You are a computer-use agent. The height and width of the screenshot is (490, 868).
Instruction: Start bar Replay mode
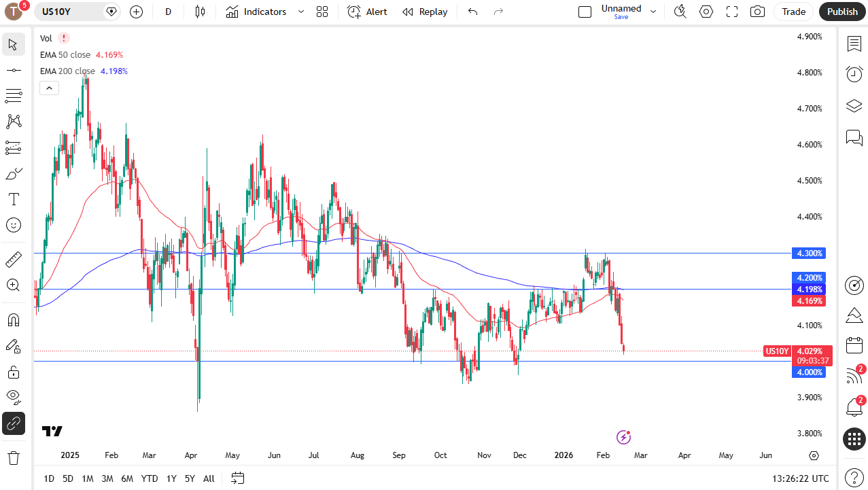(x=425, y=12)
